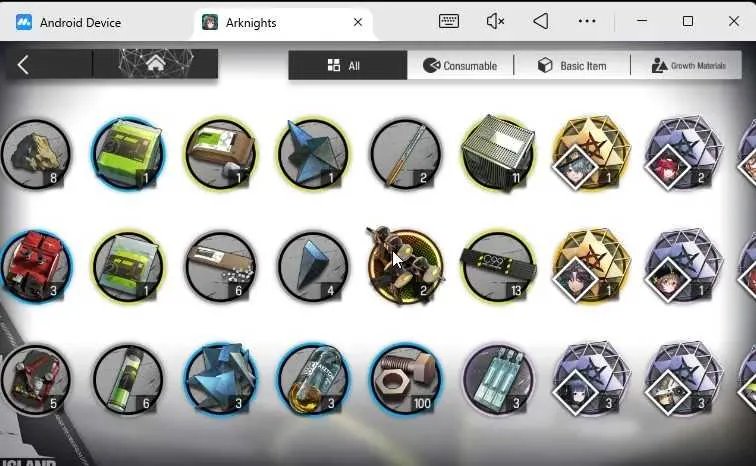This screenshot has height=466, width=756.
Task: Select the dark-haired operator token with count 3
Action: pos(591,379)
